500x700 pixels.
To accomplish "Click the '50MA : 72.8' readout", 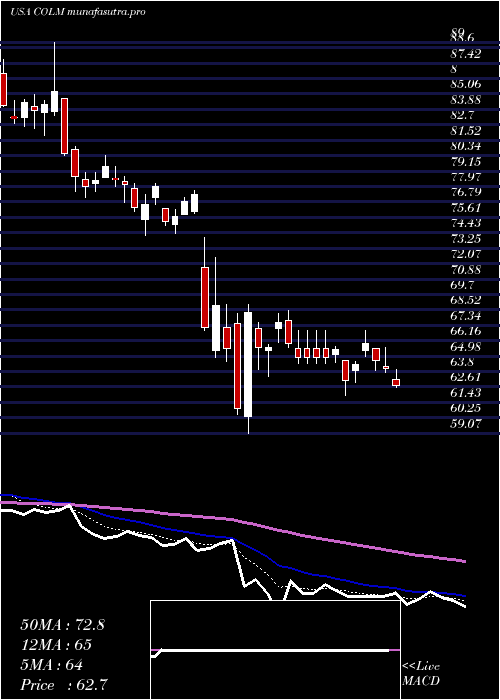I will tap(62, 625).
